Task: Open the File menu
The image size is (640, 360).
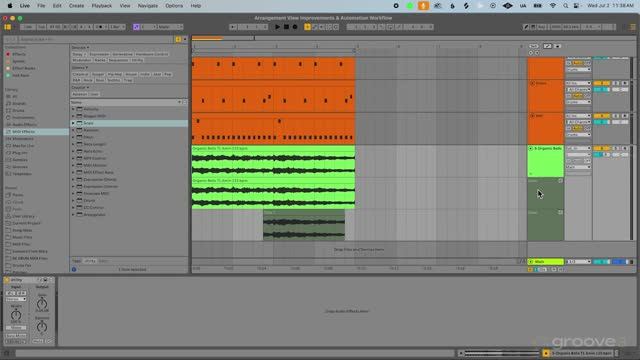Action: pyautogui.click(x=41, y=6)
